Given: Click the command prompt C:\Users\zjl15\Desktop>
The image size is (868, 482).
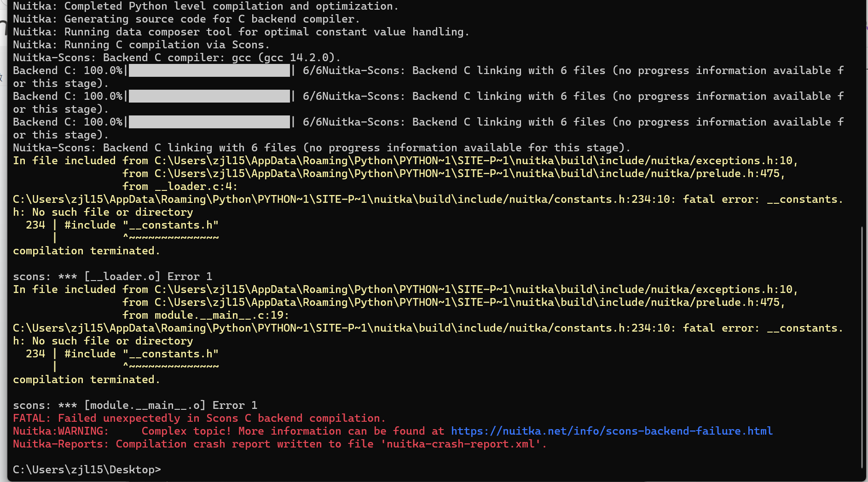Looking at the screenshot, I should tap(87, 470).
